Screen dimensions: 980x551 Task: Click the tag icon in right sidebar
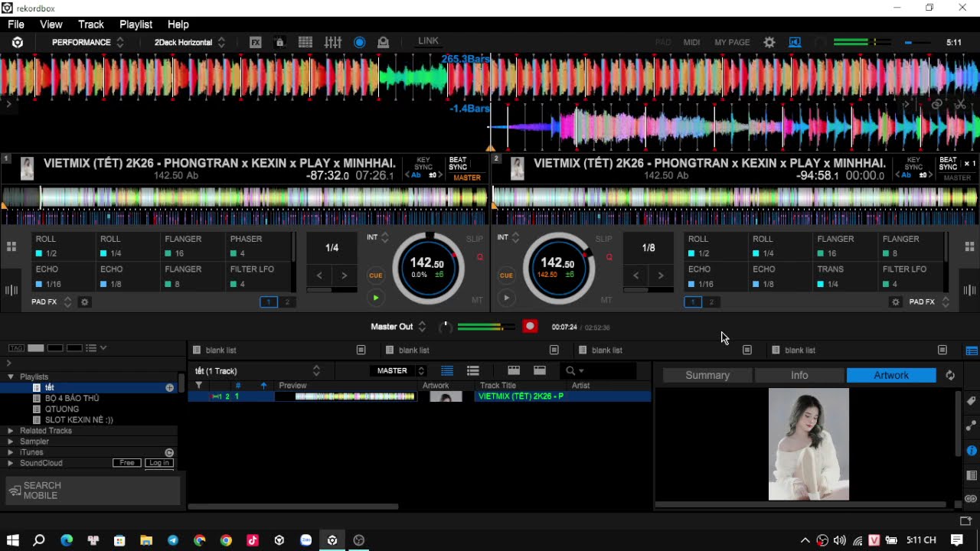(972, 401)
